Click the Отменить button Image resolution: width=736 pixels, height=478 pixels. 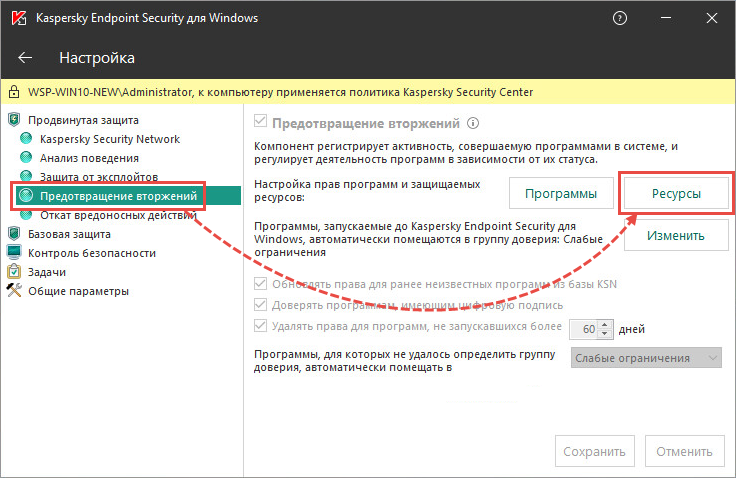coord(684,451)
